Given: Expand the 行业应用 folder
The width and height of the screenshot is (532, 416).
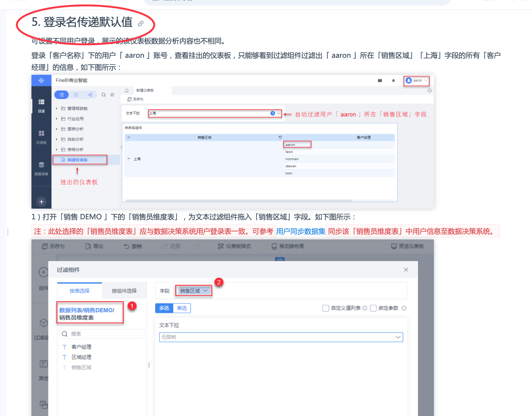Looking at the screenshot, I should (57, 119).
